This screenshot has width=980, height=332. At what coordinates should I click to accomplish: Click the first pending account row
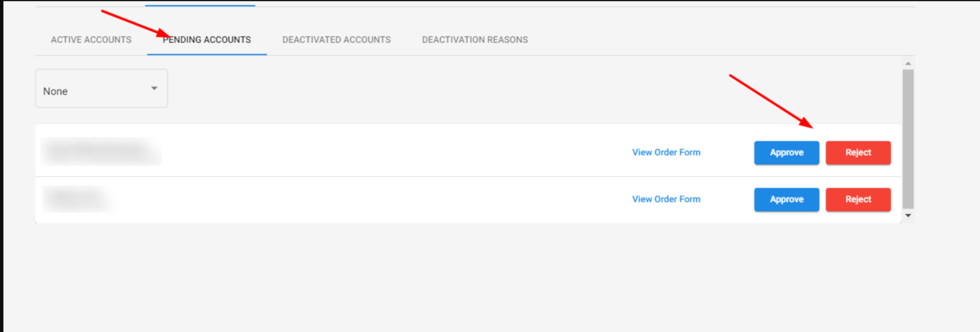[468, 150]
